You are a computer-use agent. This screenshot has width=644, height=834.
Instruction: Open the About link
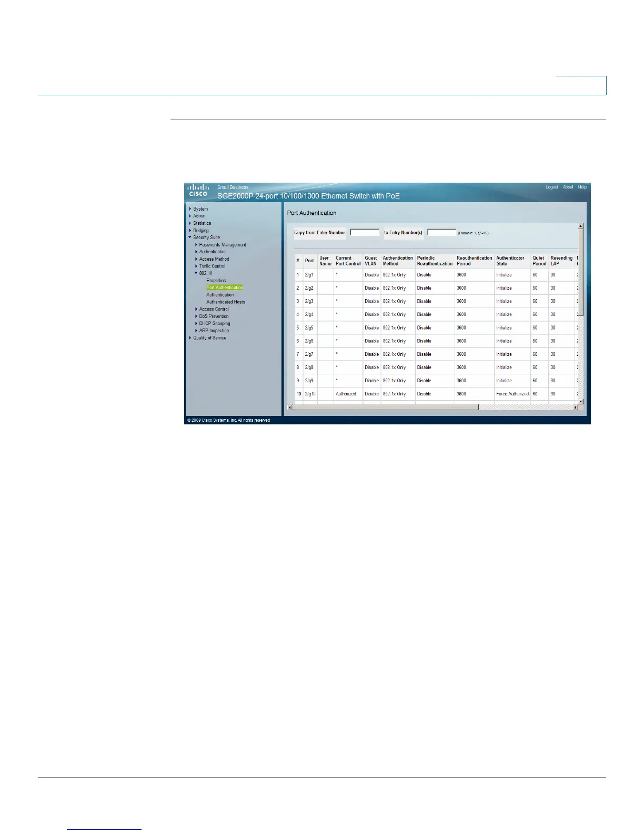click(568, 187)
